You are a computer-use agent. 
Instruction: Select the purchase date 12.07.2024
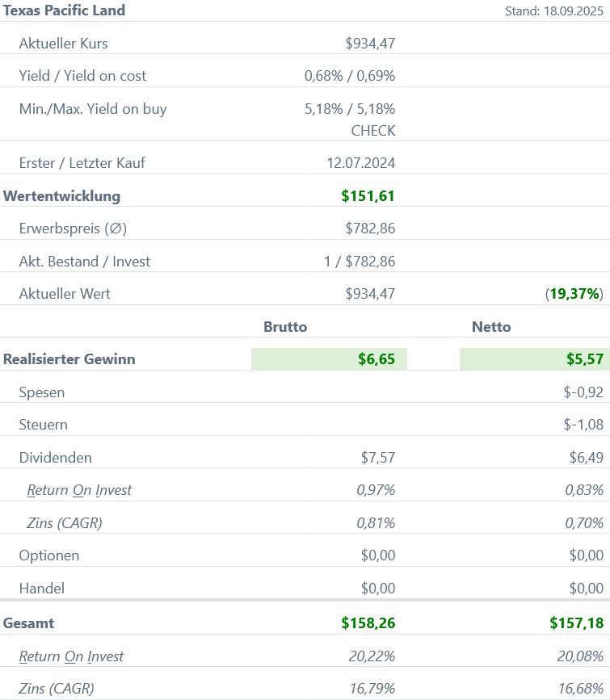(360, 163)
